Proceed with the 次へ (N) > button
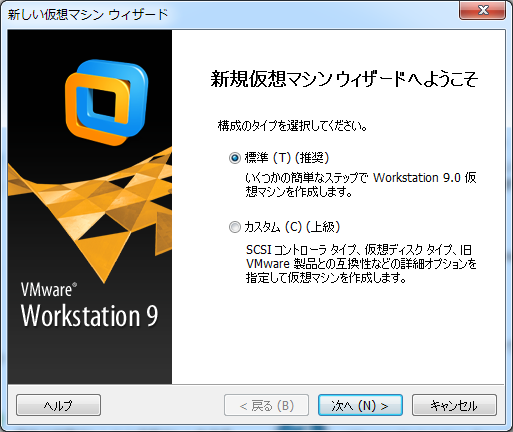513x432 pixels. pyautogui.click(x=360, y=405)
